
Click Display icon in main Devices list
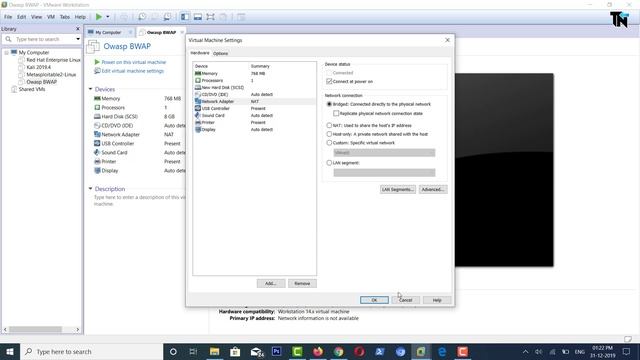(x=97, y=171)
